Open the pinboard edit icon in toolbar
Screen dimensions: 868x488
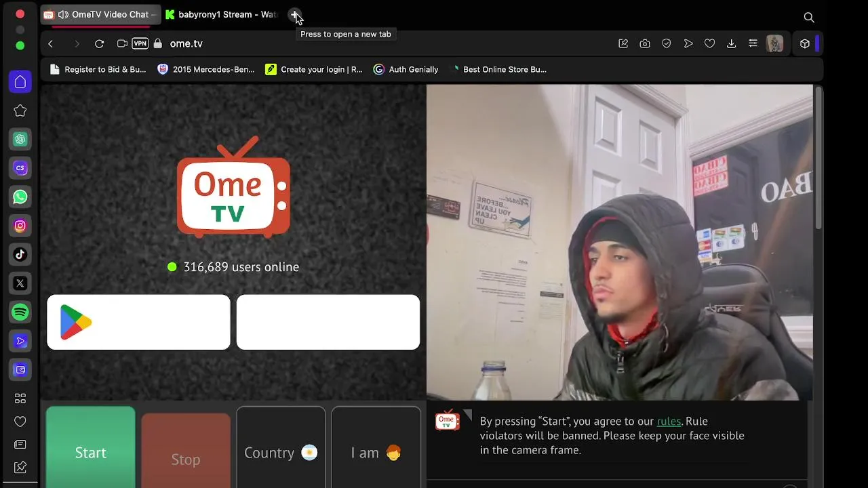(623, 43)
